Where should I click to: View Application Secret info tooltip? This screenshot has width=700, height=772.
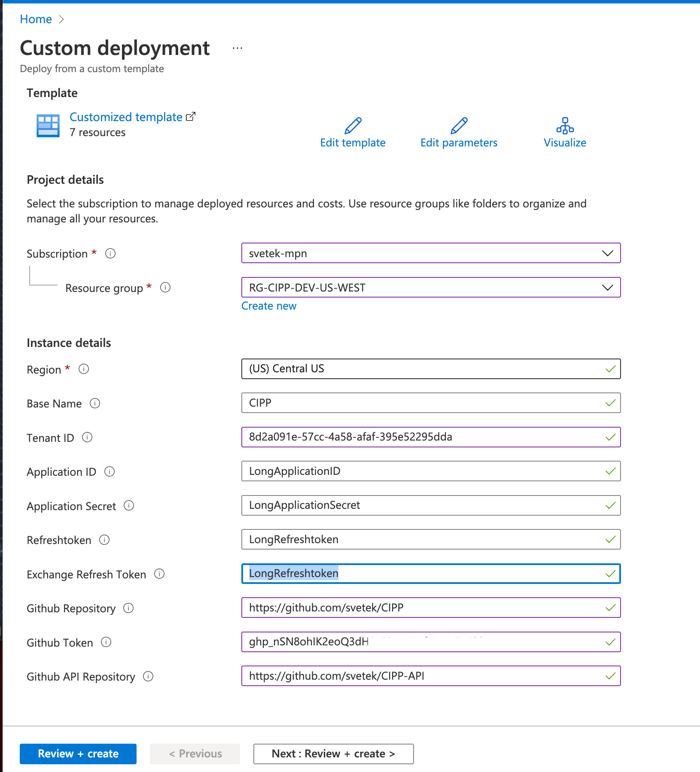point(128,506)
